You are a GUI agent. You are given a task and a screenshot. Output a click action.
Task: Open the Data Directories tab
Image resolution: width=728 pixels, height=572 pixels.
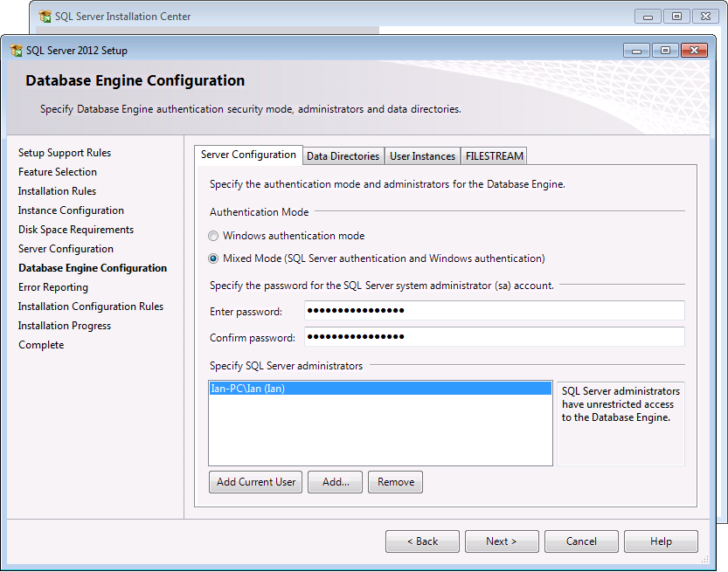pos(343,156)
